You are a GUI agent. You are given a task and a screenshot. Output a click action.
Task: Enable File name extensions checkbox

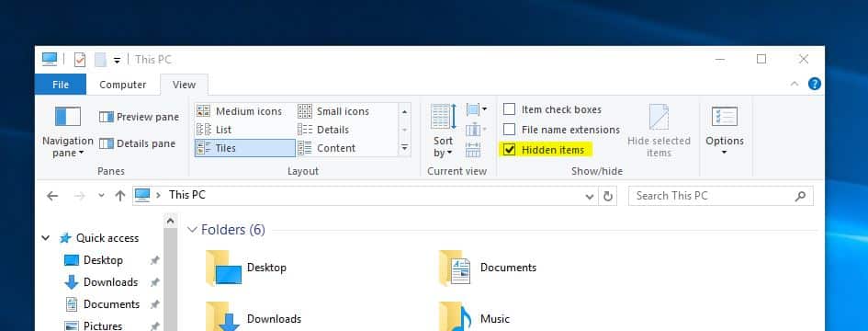coord(509,130)
